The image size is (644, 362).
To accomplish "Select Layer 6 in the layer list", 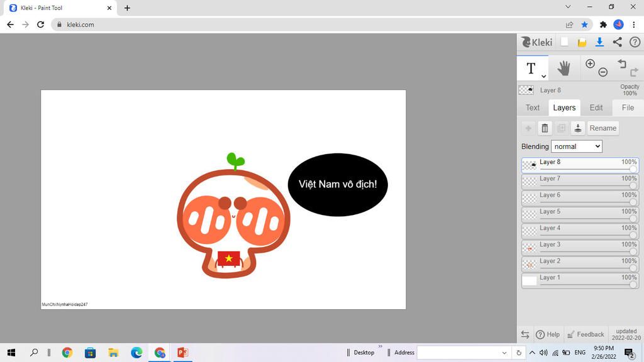I will [x=580, y=198].
